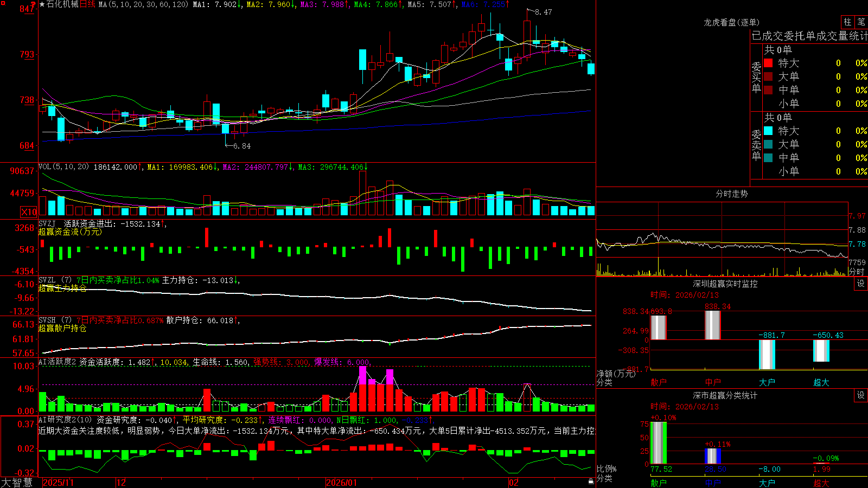868x488 pixels.
Task: Click the teal 大单 sell-order swatch
Action: (768, 144)
